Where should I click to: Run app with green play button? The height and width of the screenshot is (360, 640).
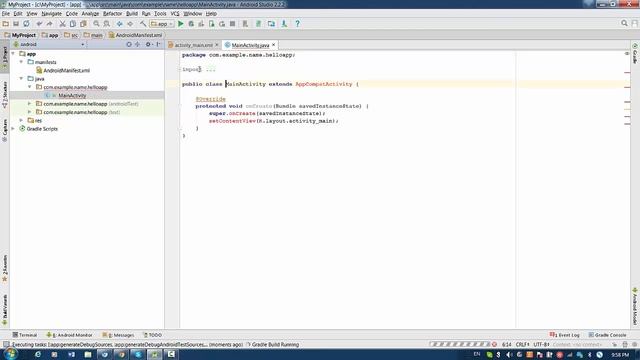tap(180, 24)
